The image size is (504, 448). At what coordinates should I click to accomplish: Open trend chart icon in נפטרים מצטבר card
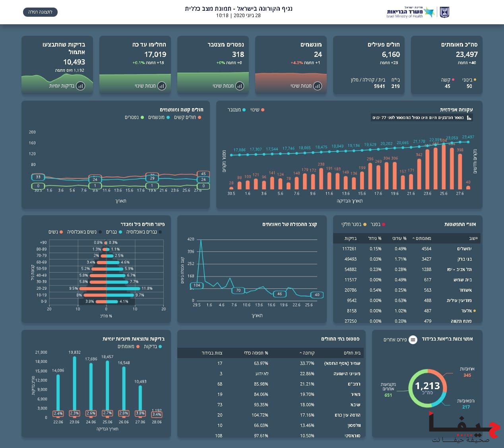pyautogui.click(x=239, y=86)
